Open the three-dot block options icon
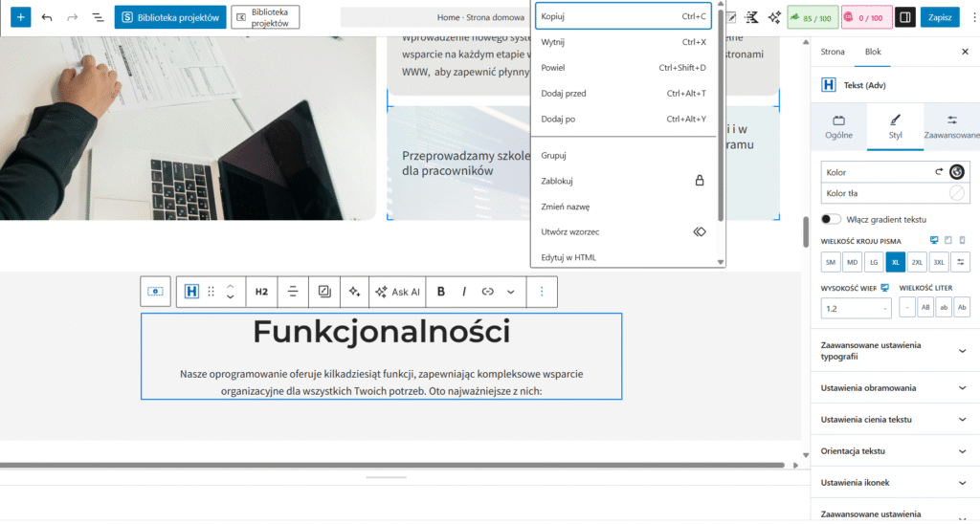 point(542,292)
